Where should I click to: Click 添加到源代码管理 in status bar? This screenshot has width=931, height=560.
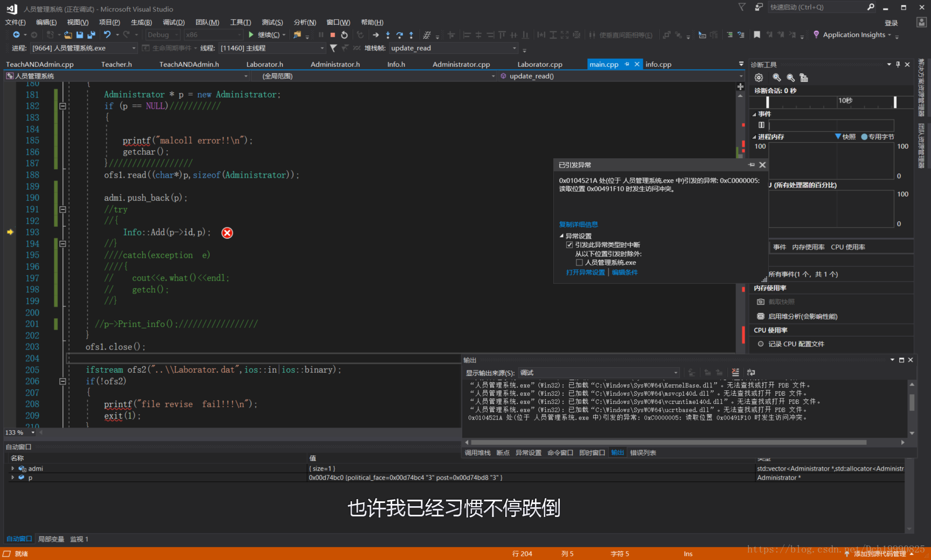[879, 554]
